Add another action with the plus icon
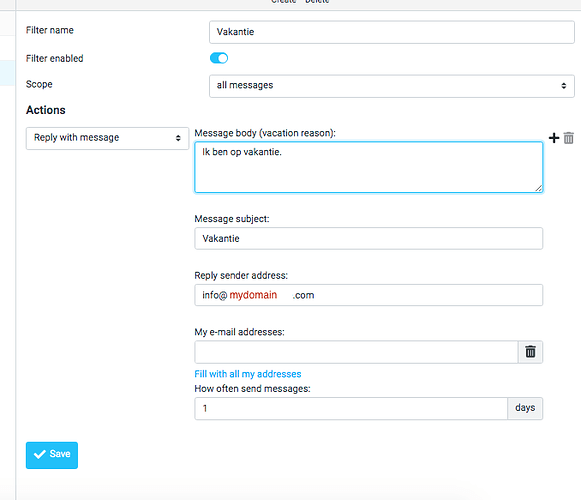 click(x=554, y=138)
